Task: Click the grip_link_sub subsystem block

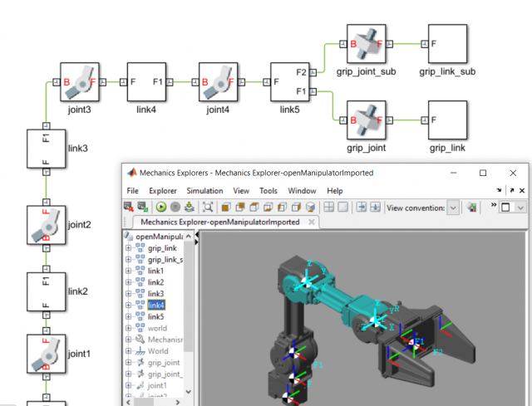Action: [x=447, y=44]
